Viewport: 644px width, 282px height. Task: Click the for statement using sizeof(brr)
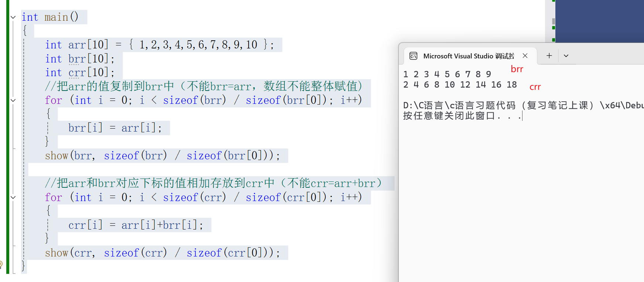click(x=203, y=100)
